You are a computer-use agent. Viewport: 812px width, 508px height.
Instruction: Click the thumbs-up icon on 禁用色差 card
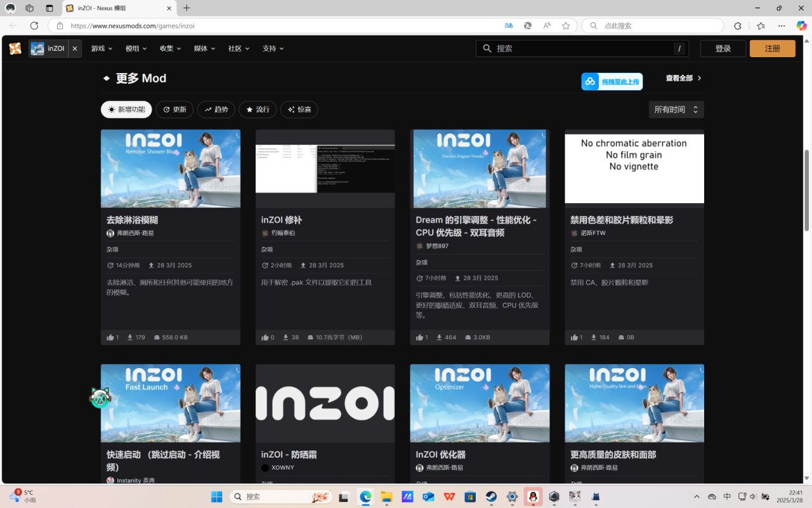click(575, 337)
